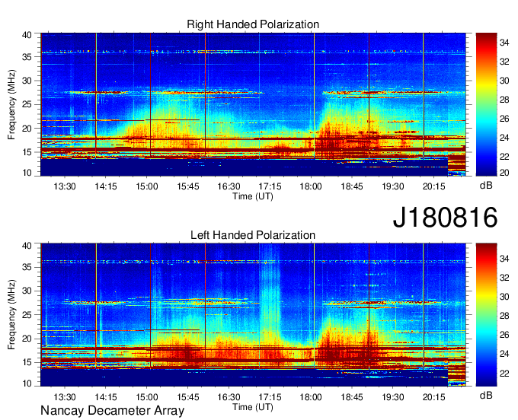Click "Frequency (MHz)" axis label of left-handed plot
Viewport: 518px width, 420px height.
tap(11, 315)
